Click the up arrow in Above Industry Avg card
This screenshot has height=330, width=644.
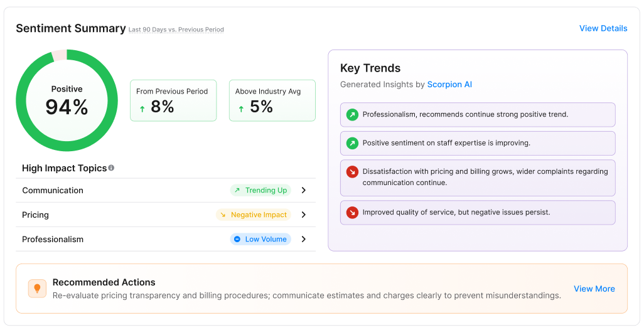(x=241, y=109)
